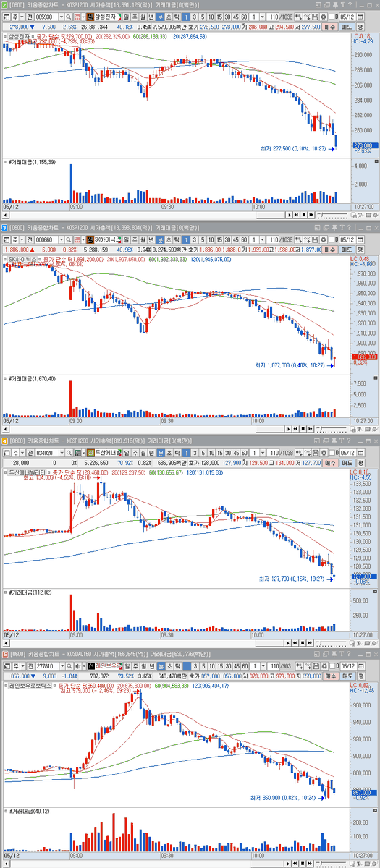Expand stock code dropdown next to 277810
The image size is (380, 868).
pyautogui.click(x=62, y=665)
